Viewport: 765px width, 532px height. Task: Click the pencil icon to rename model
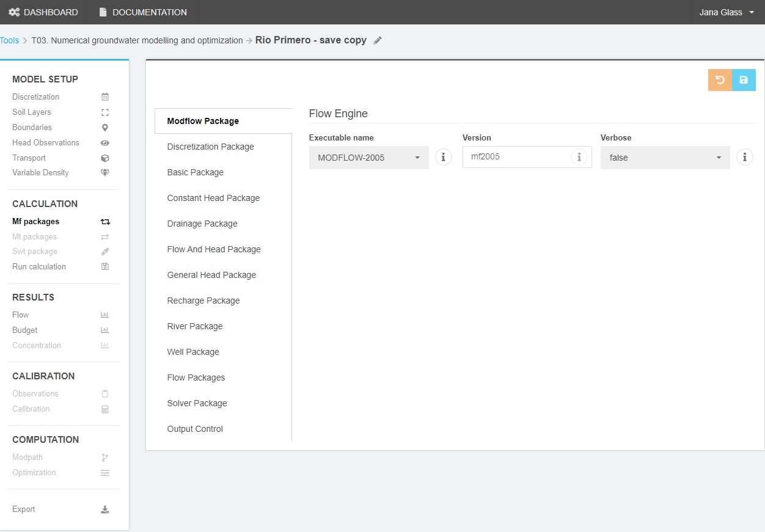[378, 40]
